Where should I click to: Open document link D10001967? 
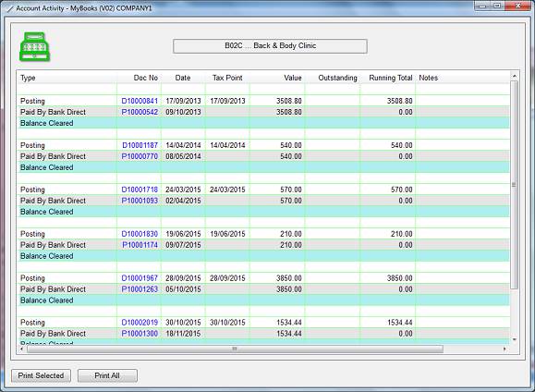[140, 278]
